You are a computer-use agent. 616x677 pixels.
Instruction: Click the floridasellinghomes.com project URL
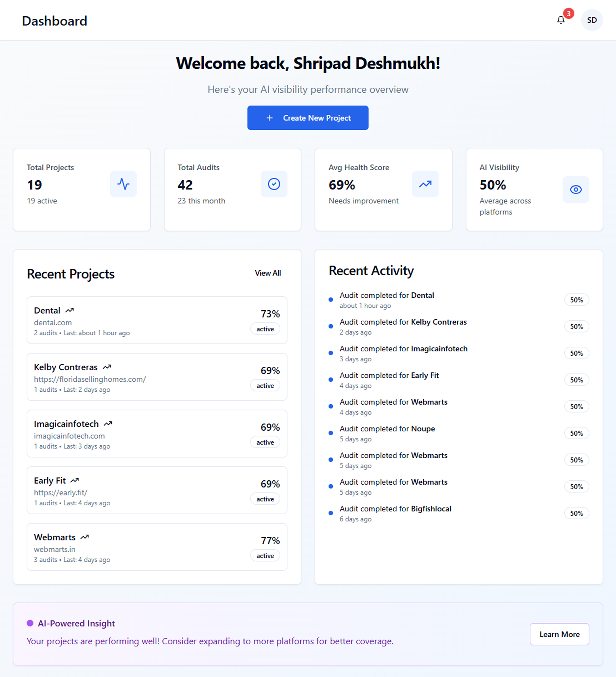coord(90,379)
